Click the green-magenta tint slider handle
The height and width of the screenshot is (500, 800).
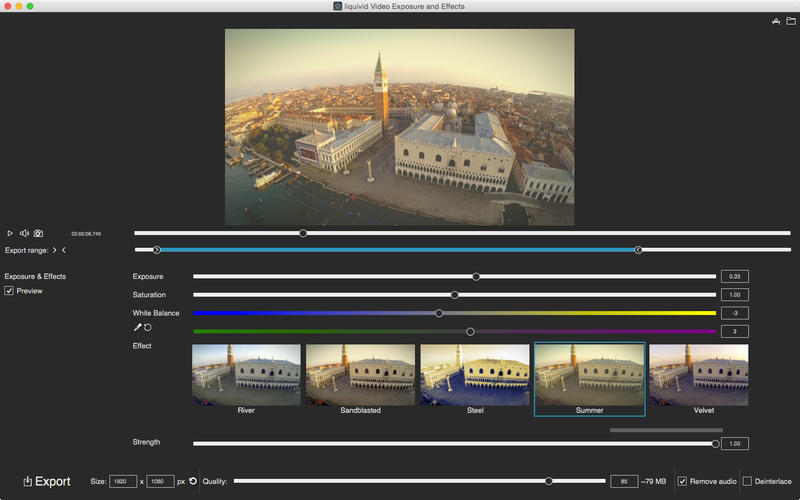click(x=470, y=332)
